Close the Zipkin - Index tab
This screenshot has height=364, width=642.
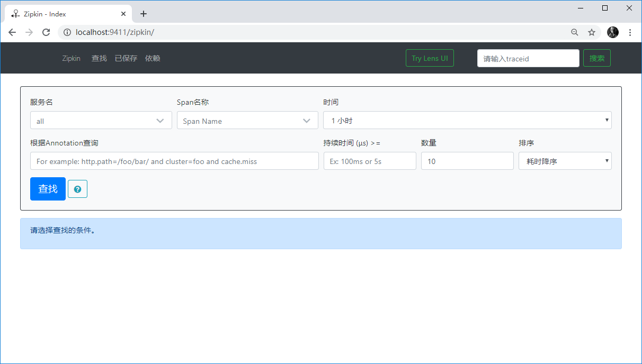click(124, 14)
